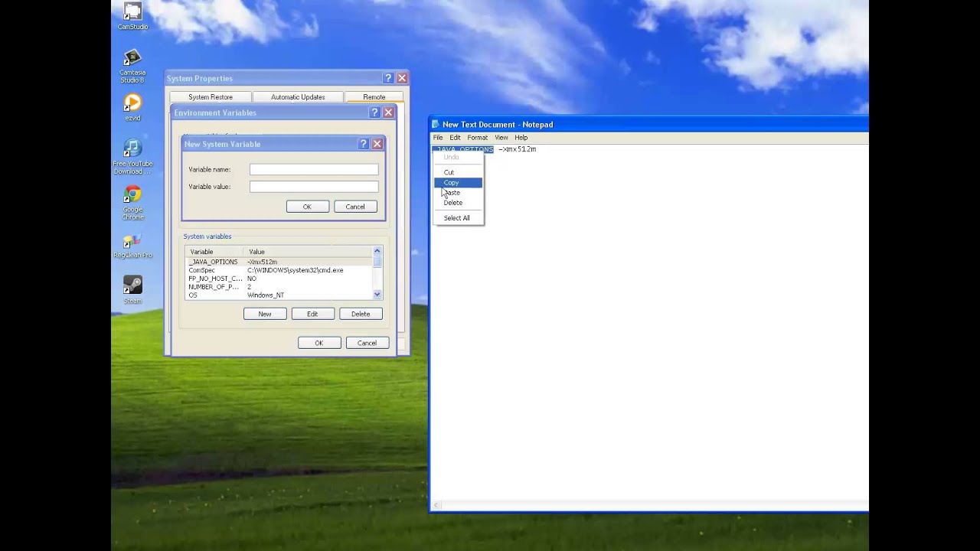This screenshot has height=551, width=980.
Task: Click the -Xmx512m text in Notepad
Action: (x=518, y=149)
